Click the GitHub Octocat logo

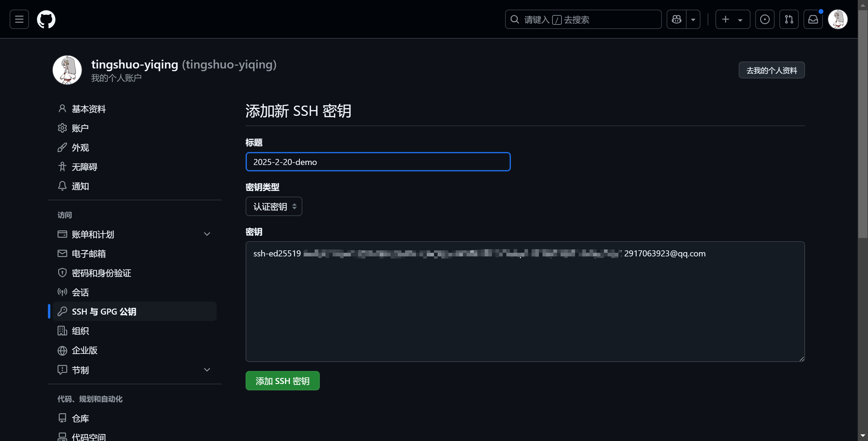click(x=46, y=19)
